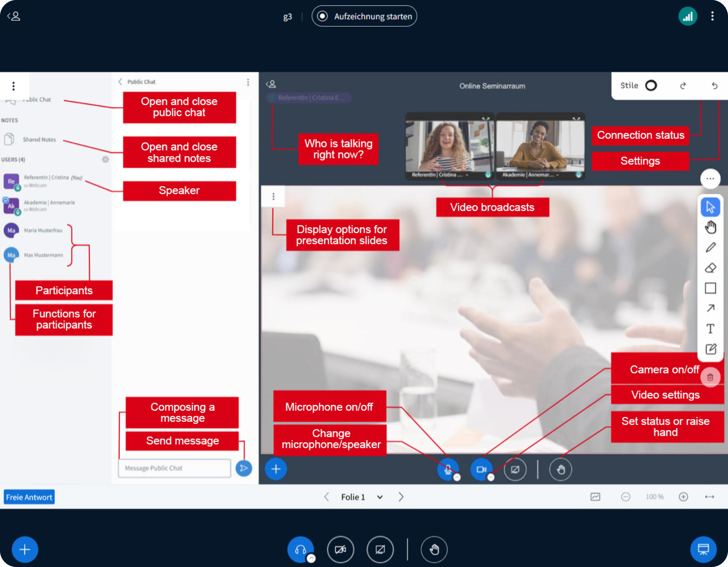Select the eraser tool on the whiteboard toolbar
728x567 pixels.
(x=711, y=268)
